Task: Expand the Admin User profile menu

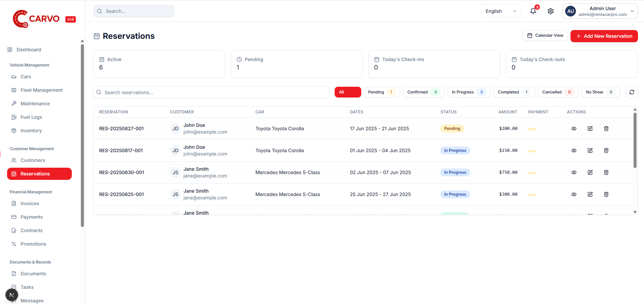Action: click(600, 11)
